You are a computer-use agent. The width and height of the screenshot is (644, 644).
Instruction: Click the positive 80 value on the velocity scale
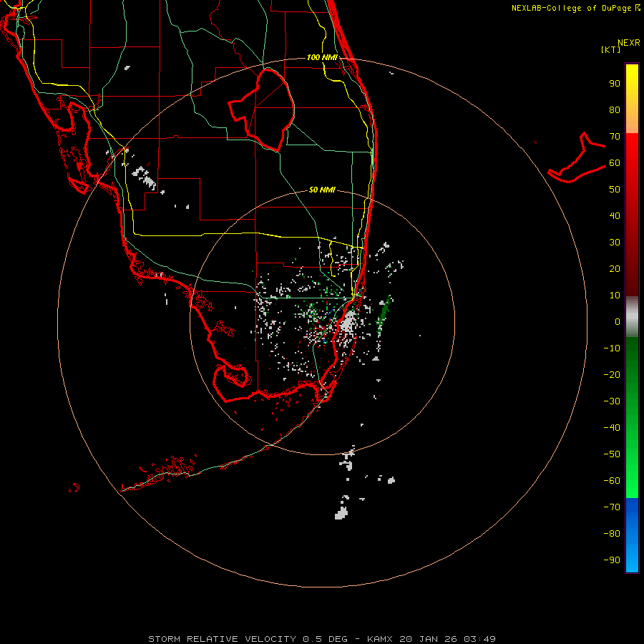(x=615, y=109)
